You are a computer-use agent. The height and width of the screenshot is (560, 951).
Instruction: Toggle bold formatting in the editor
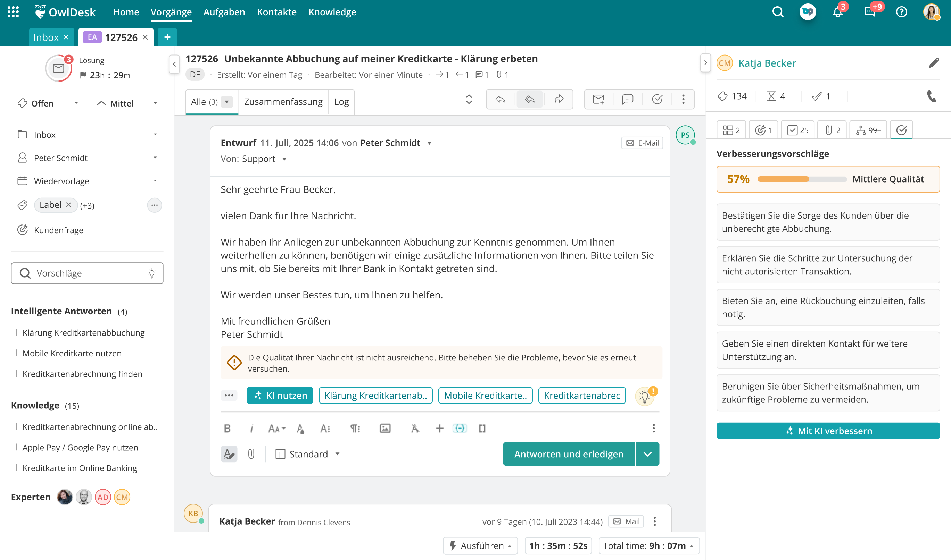227,428
